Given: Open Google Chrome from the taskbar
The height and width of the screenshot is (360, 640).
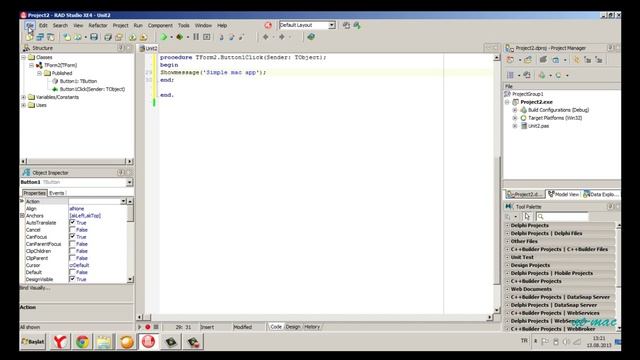Looking at the screenshot, I should [x=82, y=342].
